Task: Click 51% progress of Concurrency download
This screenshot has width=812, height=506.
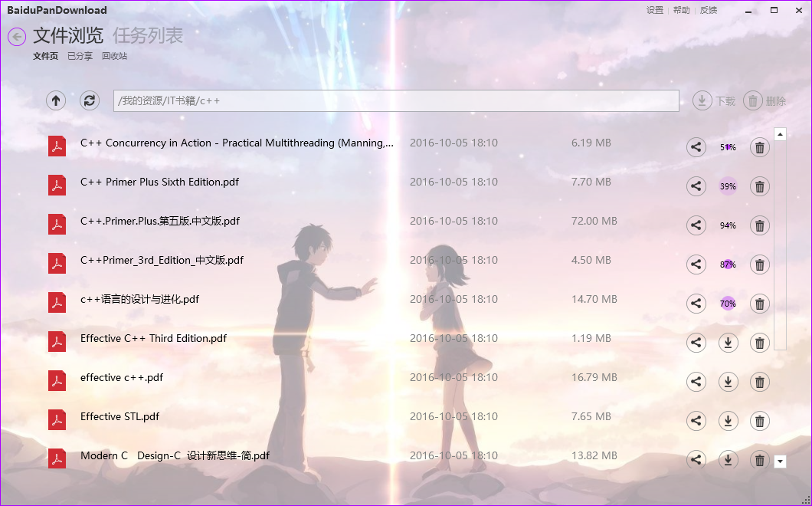Action: (x=728, y=147)
